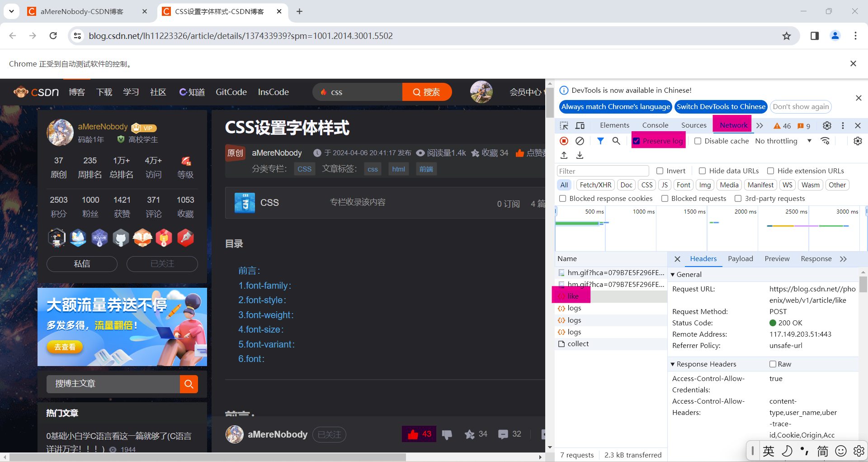868x462 pixels.
Task: Import HAR file upload icon
Action: point(564,155)
